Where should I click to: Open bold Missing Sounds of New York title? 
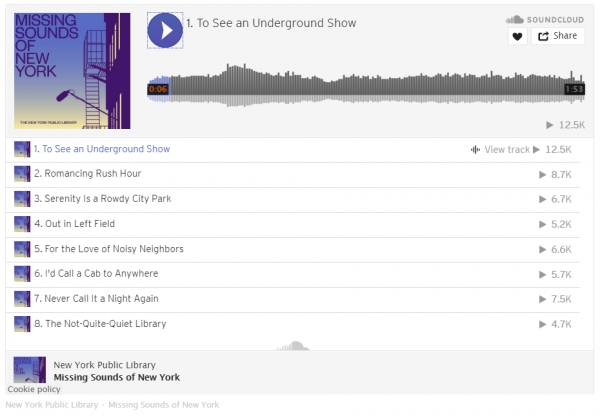pos(117,378)
